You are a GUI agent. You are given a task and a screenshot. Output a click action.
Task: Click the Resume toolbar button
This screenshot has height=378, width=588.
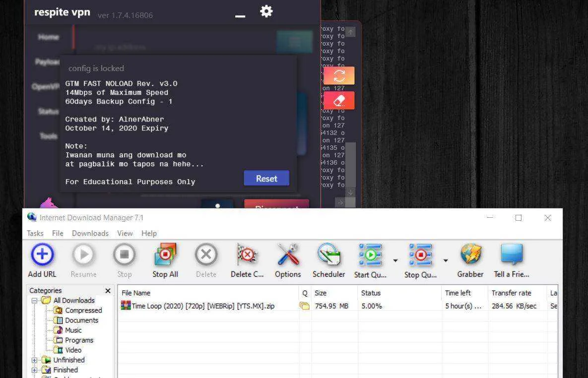[x=83, y=260]
